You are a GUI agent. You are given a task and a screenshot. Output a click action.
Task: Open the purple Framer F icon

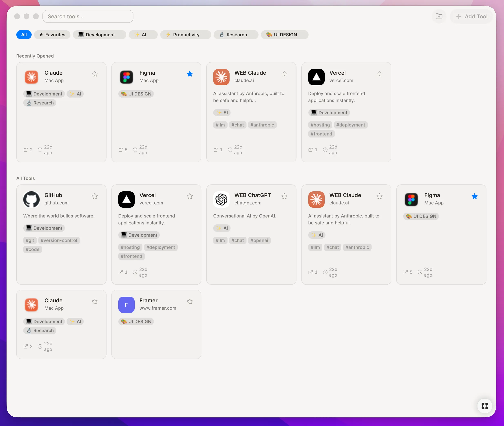point(126,305)
